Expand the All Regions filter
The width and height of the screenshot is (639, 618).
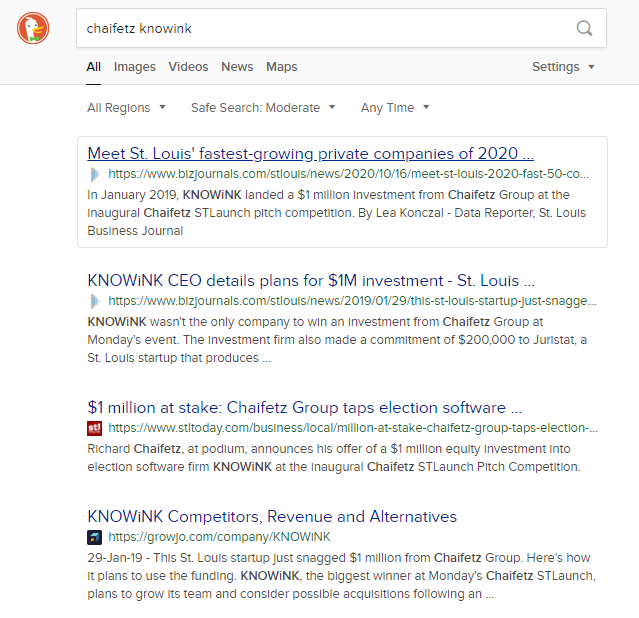(126, 108)
